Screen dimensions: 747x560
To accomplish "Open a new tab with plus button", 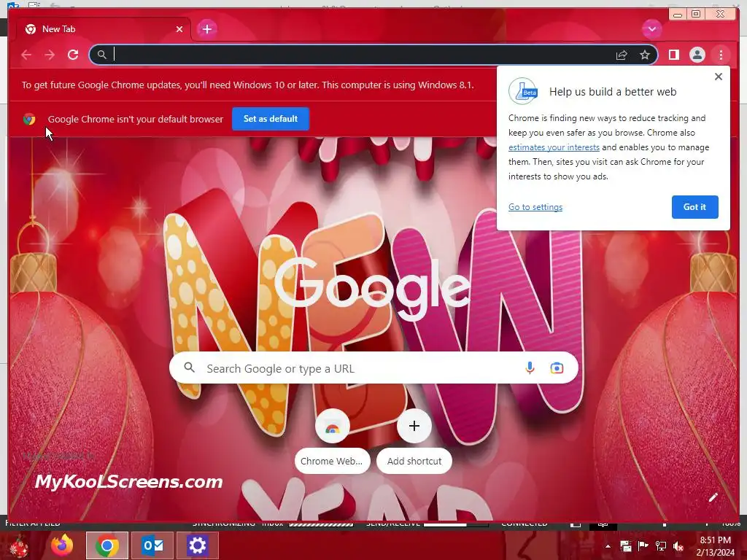I will click(206, 29).
